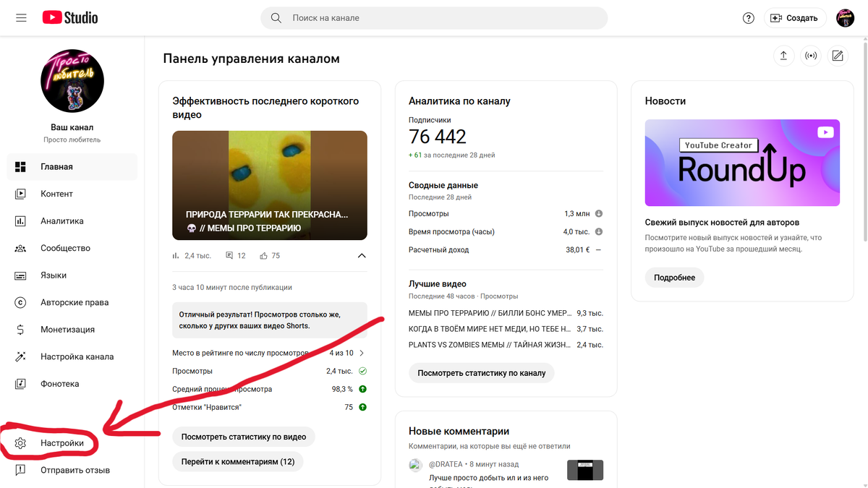Open the Контент menu item
This screenshot has width=868, height=488.
pyautogui.click(x=72, y=194)
